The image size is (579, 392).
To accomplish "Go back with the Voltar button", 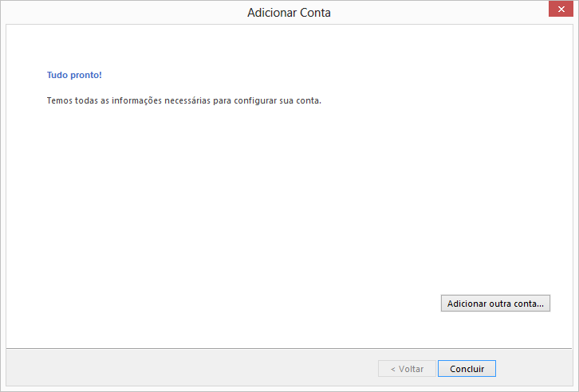I will coord(407,369).
